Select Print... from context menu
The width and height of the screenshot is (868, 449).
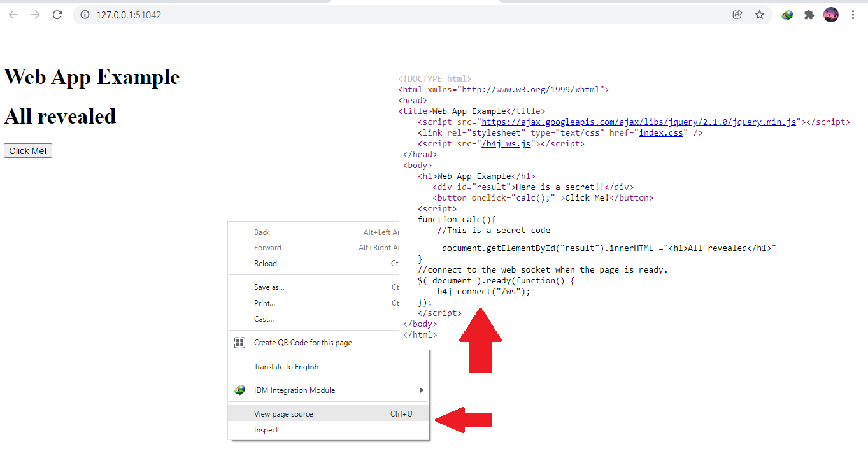click(314, 303)
